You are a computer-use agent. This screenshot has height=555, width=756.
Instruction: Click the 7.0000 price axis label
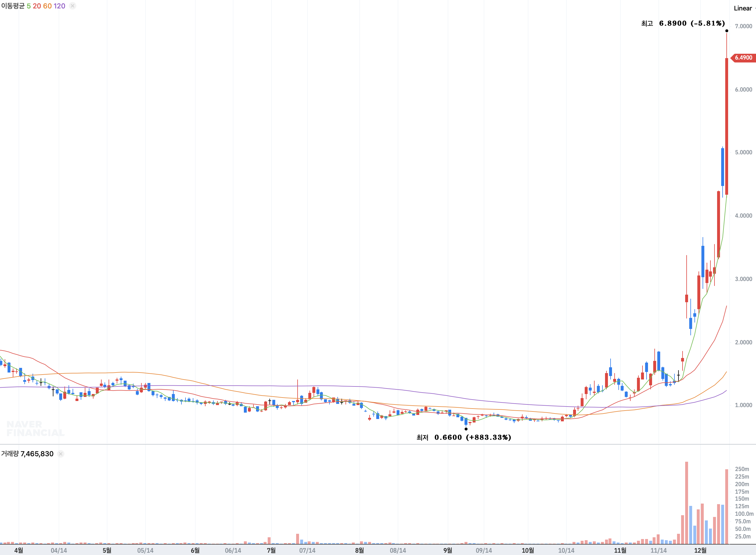(x=744, y=26)
